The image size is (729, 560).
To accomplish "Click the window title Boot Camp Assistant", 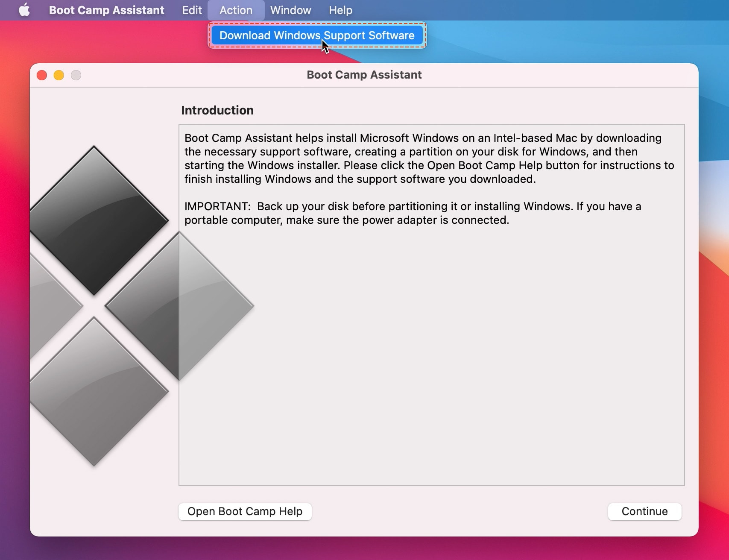I will [x=364, y=75].
